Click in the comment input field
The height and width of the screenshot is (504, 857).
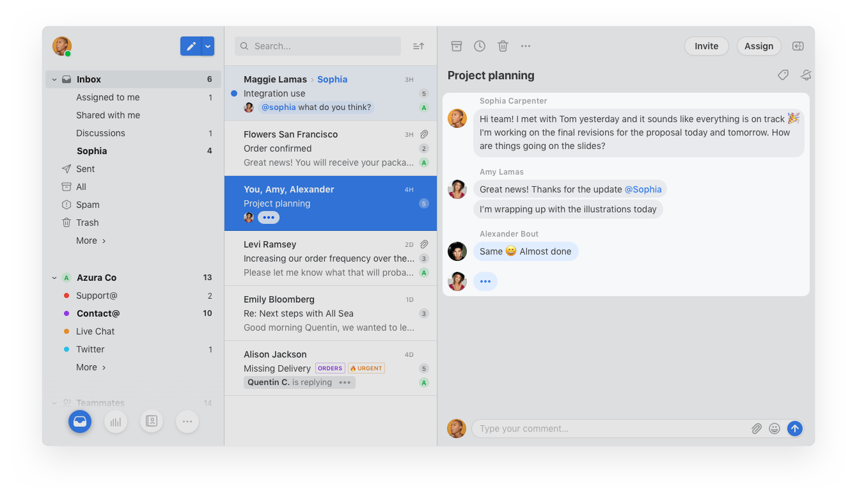(608, 429)
